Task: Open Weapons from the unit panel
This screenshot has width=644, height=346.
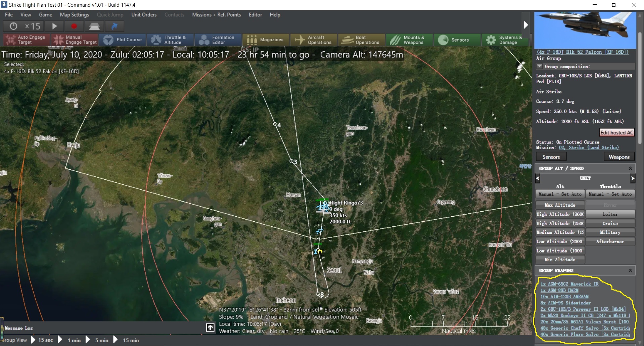Action: point(619,157)
